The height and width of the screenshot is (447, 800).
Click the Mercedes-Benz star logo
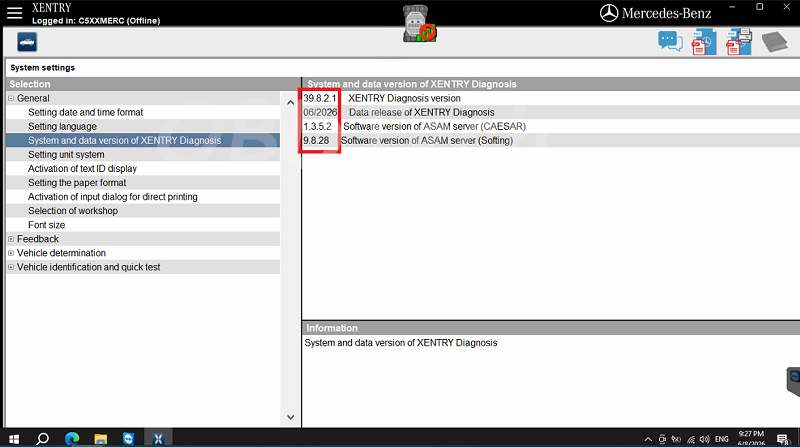[x=609, y=13]
